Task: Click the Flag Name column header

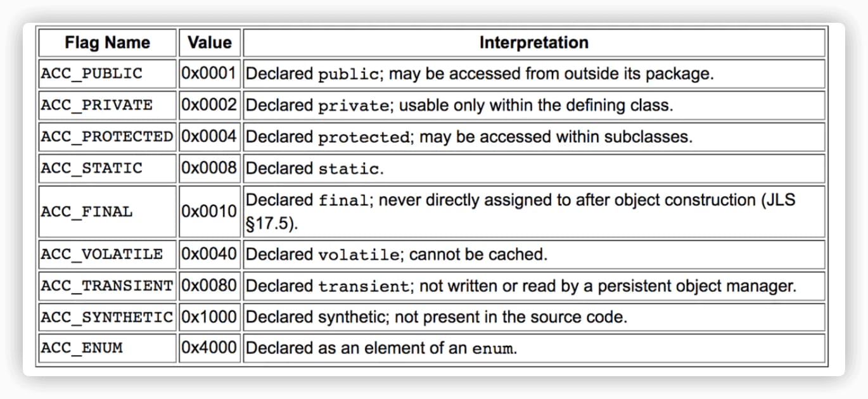Action: click(107, 42)
